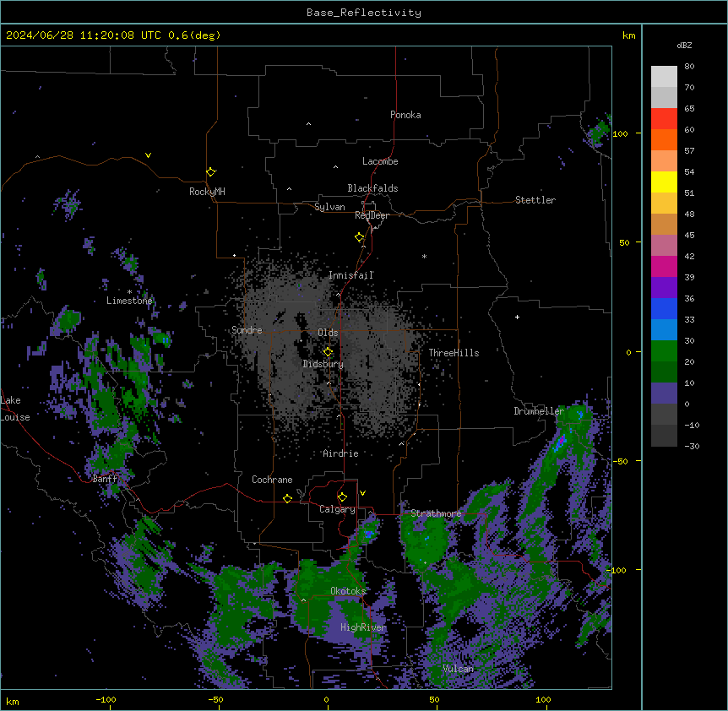
Task: Click the Vulcan town label
Action: [458, 669]
